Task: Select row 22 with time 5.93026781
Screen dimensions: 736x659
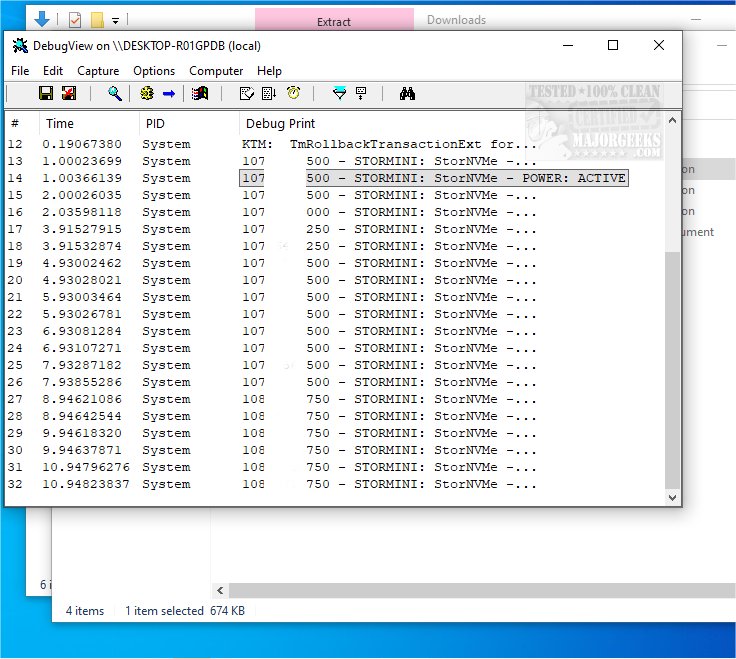Action: pos(334,314)
